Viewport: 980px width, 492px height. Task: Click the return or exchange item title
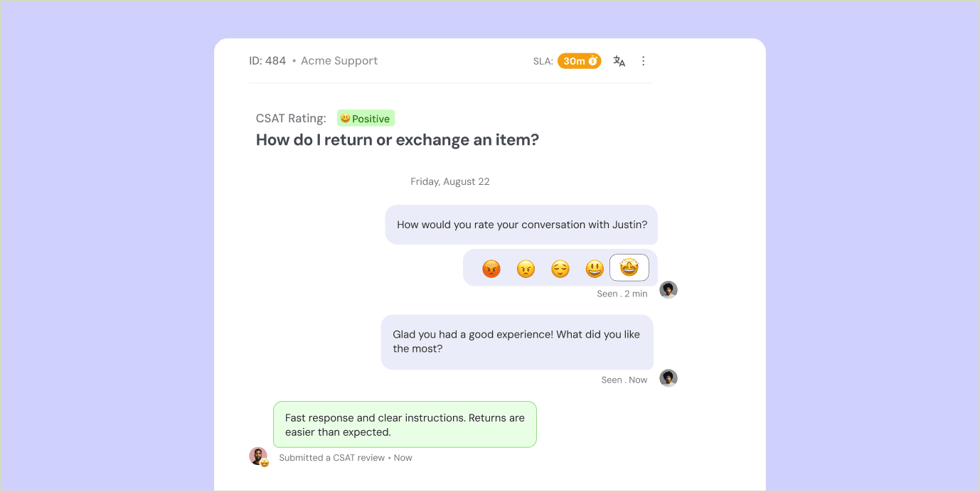click(398, 140)
